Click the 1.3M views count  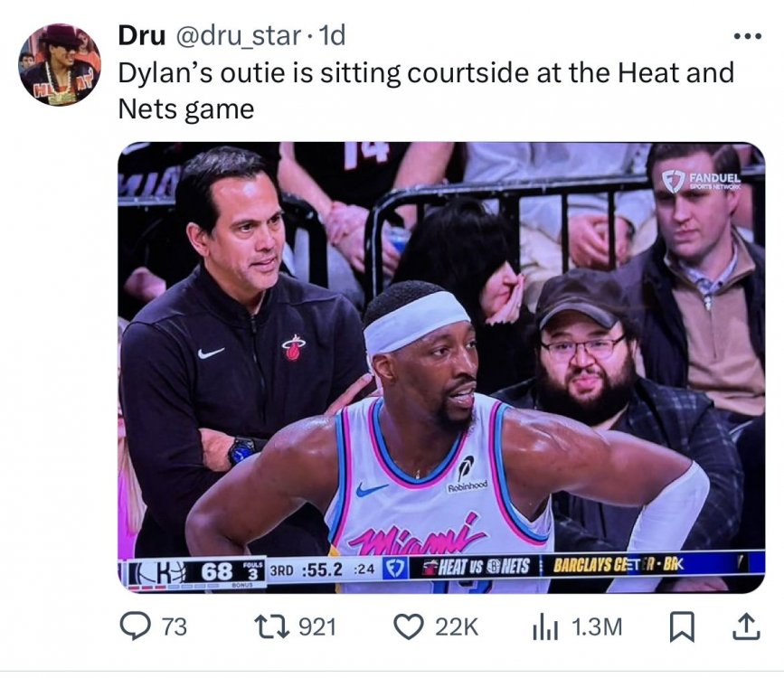click(597, 627)
